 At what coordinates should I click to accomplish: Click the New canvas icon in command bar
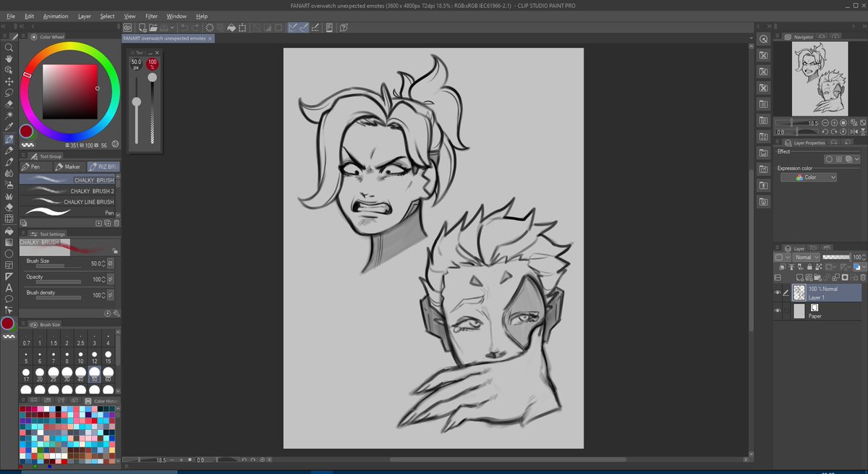141,28
